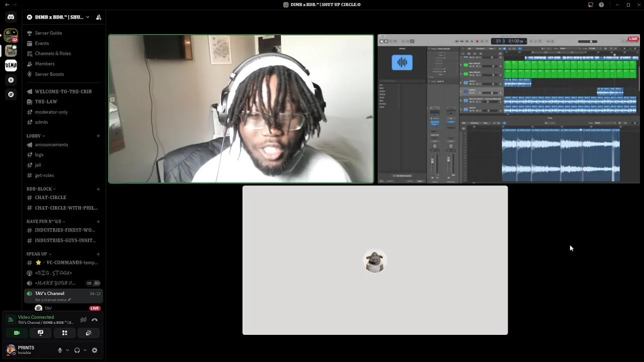The width and height of the screenshot is (644, 362).
Task: Open Server Boosts
Action: click(63, 74)
